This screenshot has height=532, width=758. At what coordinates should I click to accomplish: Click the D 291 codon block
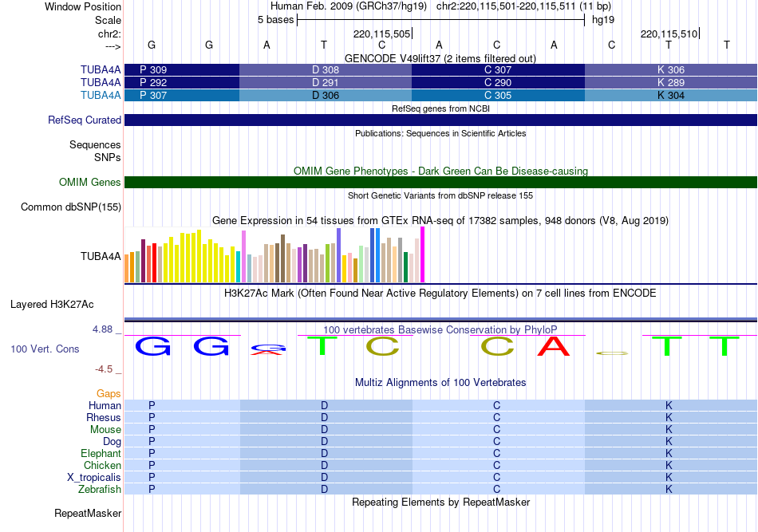tap(326, 83)
